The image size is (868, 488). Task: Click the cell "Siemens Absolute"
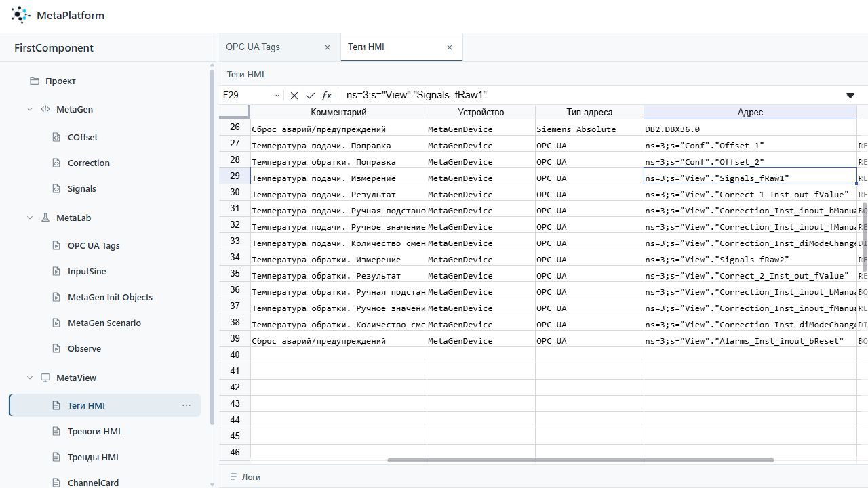[x=589, y=129]
